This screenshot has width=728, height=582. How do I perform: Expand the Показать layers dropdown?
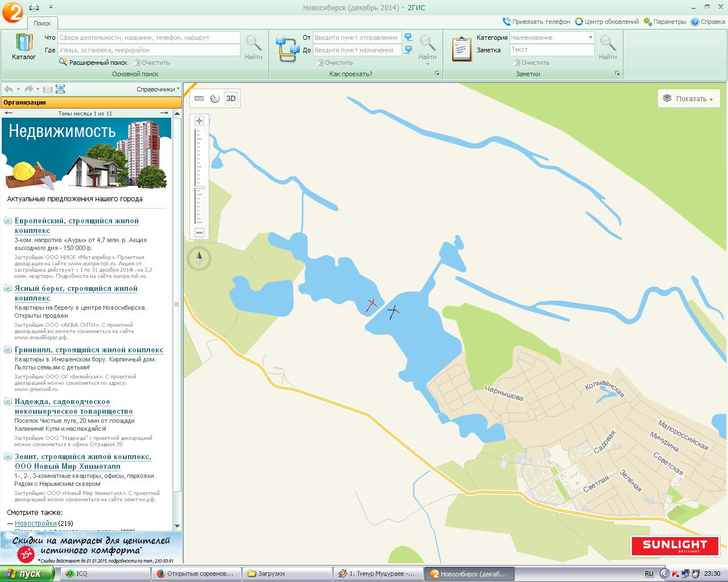tap(689, 98)
